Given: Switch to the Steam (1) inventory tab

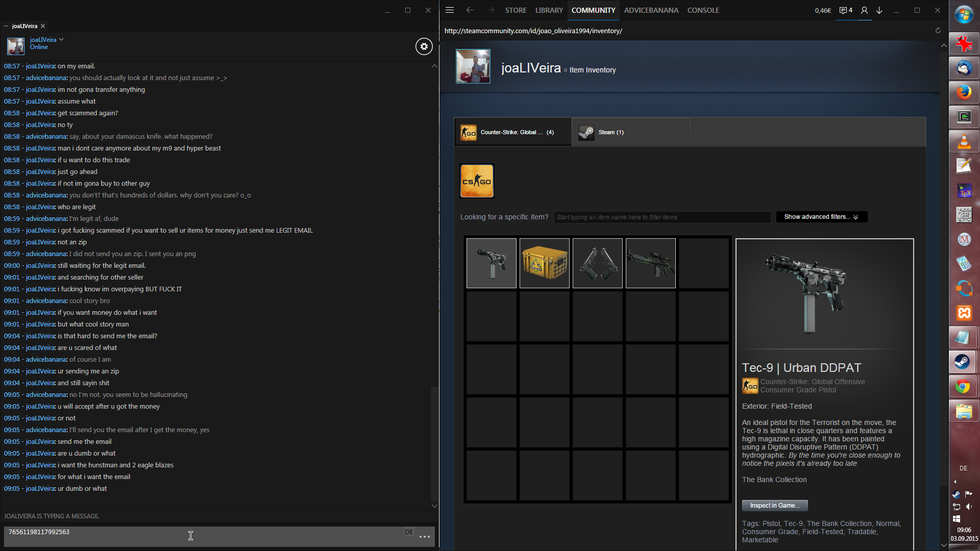Looking at the screenshot, I should [x=610, y=132].
